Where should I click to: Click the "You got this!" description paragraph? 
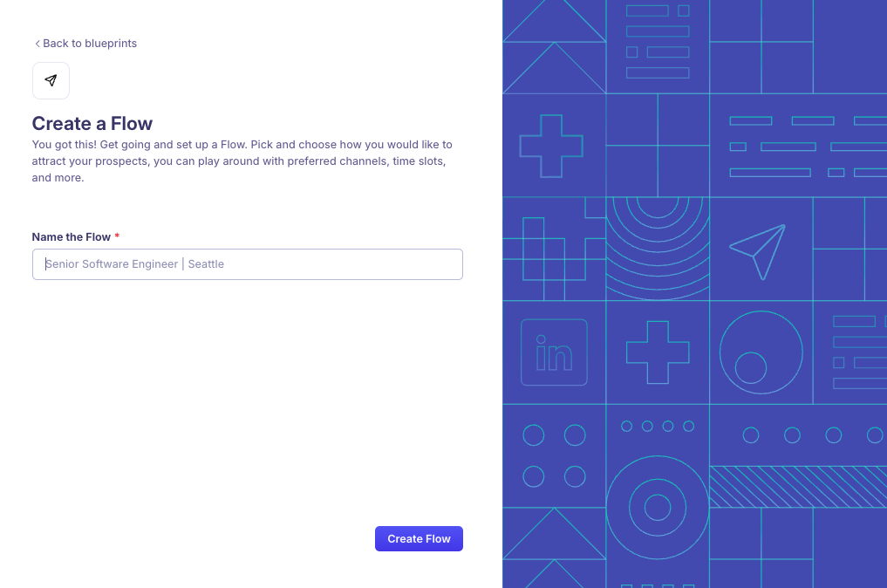(242, 161)
